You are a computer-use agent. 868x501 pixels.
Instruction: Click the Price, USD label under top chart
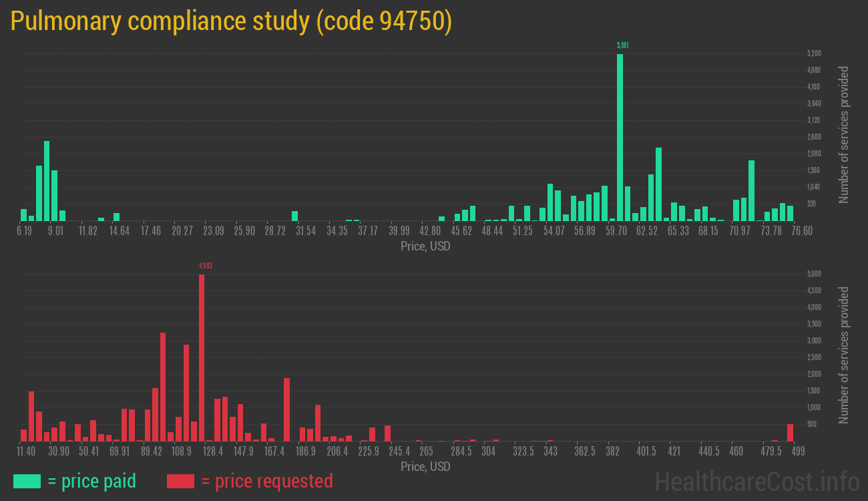coord(425,246)
